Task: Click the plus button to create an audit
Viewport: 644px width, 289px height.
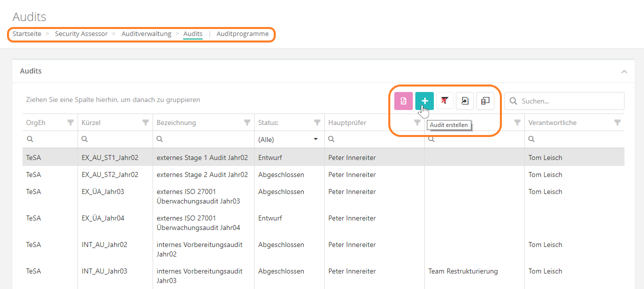Action: [424, 101]
